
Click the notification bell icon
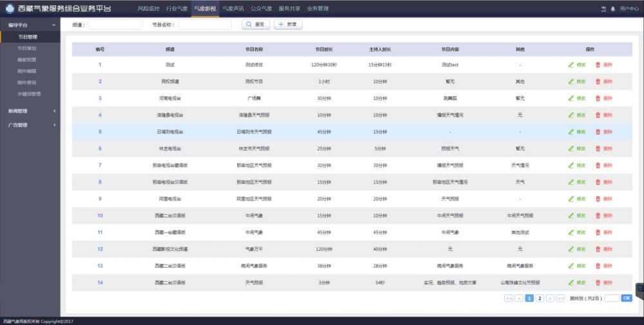coord(613,9)
